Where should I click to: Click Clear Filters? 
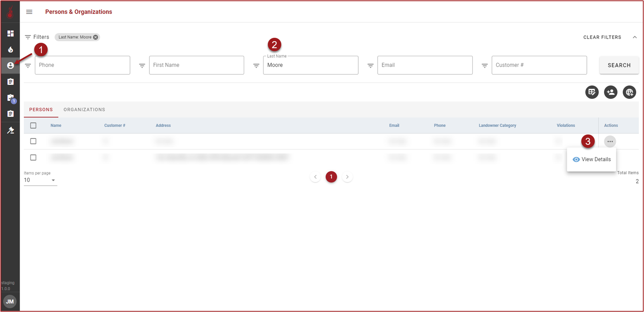(602, 37)
